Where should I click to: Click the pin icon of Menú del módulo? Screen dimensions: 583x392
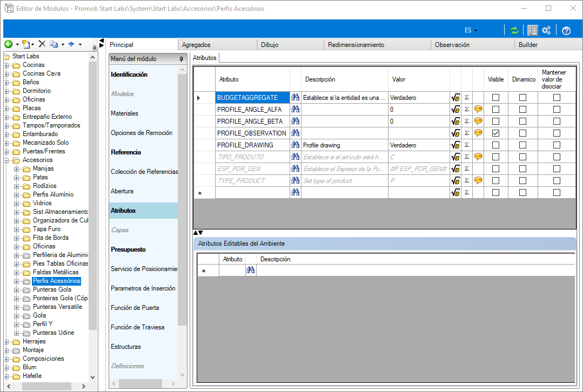point(181,59)
